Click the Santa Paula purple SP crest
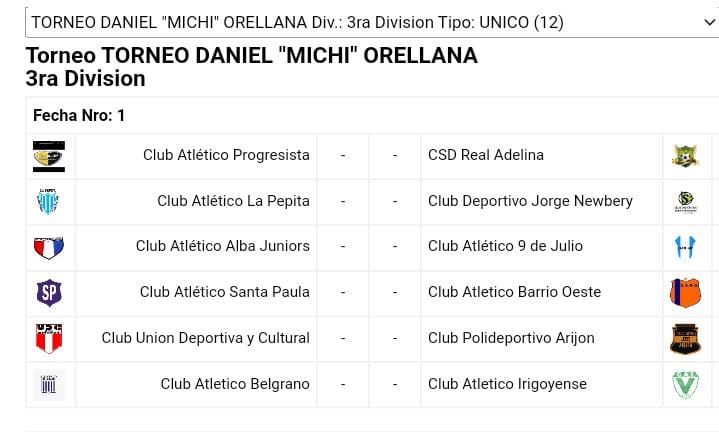Screen dimensions: 719x432 pos(48,292)
